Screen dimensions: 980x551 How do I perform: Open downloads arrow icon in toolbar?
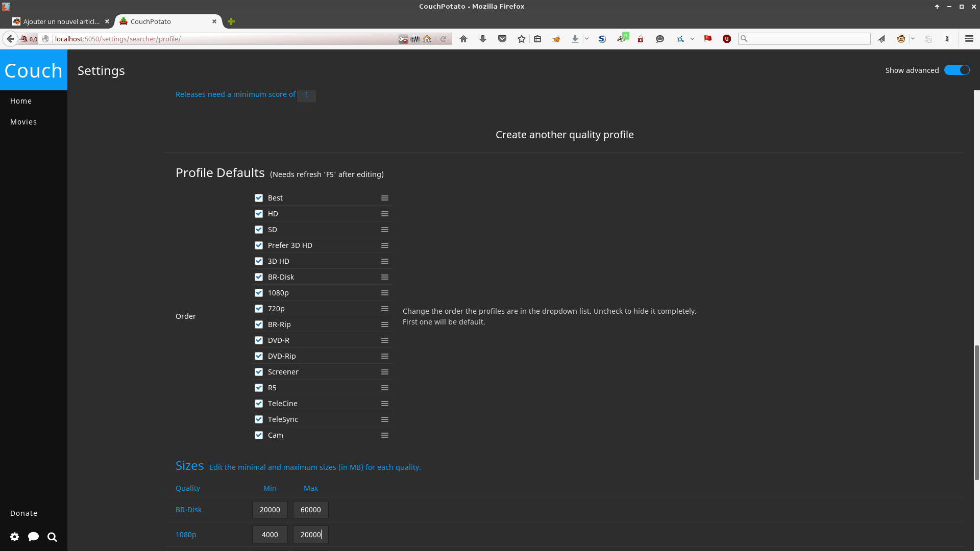click(483, 39)
